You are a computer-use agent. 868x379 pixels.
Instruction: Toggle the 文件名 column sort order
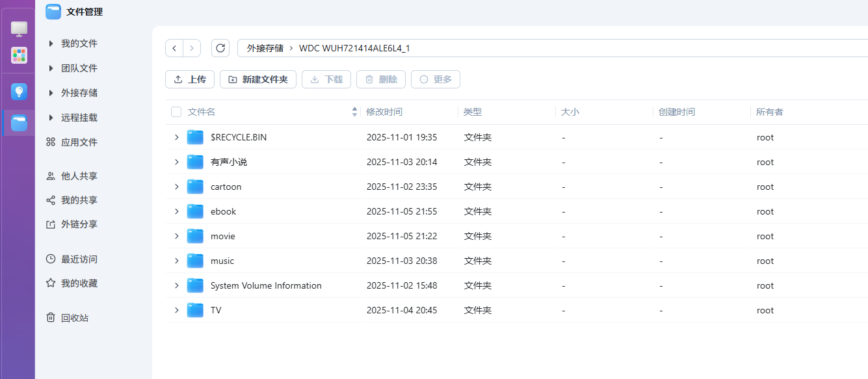[x=354, y=111]
